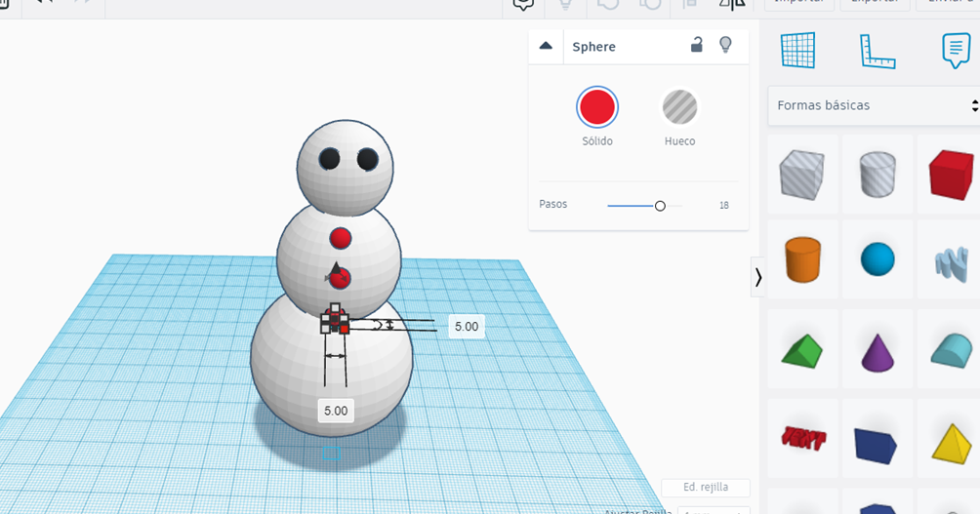Click the Pasos slider handle
Image resolution: width=980 pixels, height=514 pixels.
coord(660,206)
